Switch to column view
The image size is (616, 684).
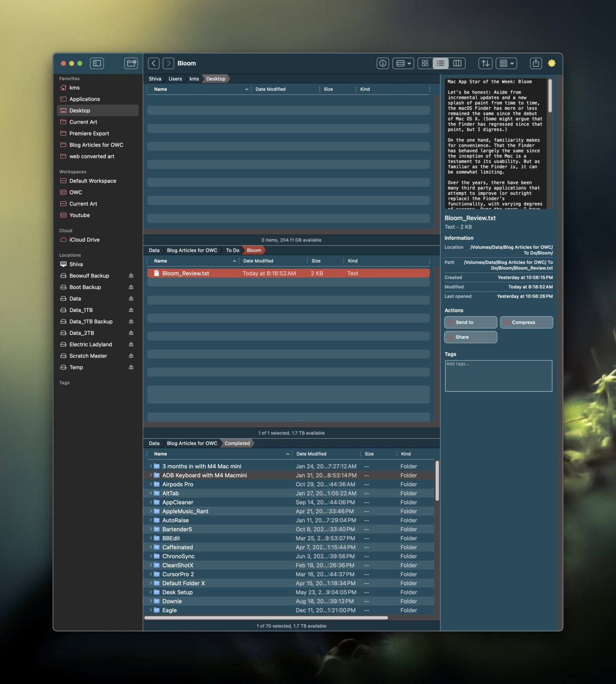457,63
